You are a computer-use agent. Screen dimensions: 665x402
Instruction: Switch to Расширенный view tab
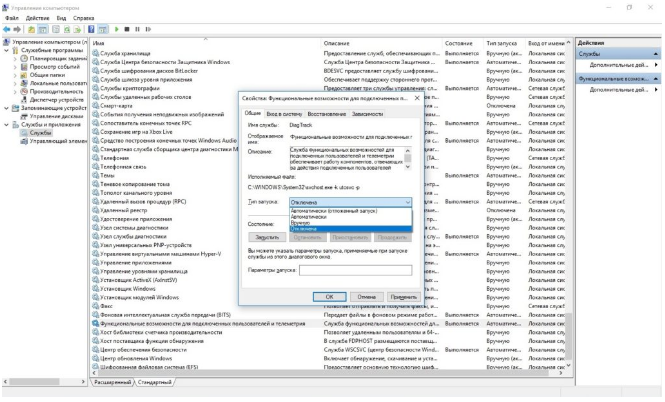point(112,382)
